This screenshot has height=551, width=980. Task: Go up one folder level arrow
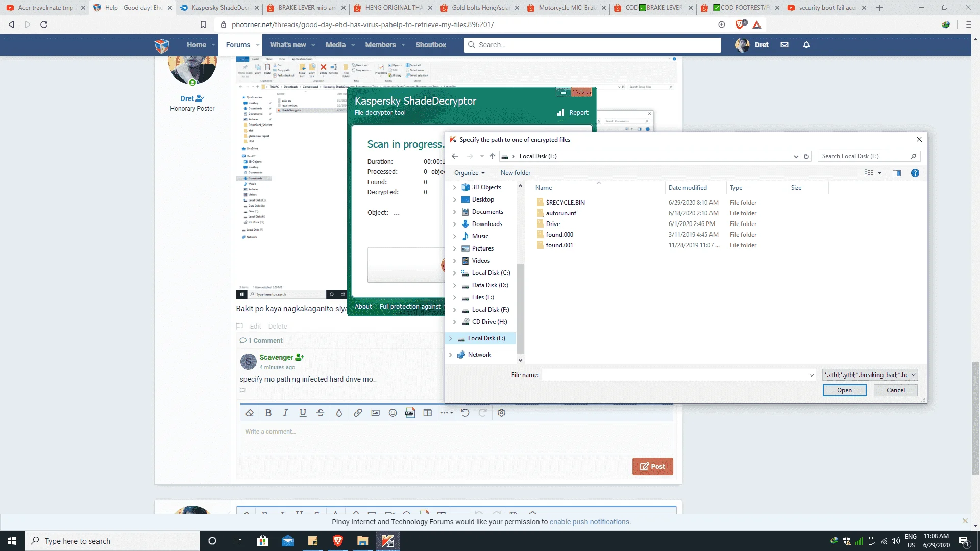492,156
